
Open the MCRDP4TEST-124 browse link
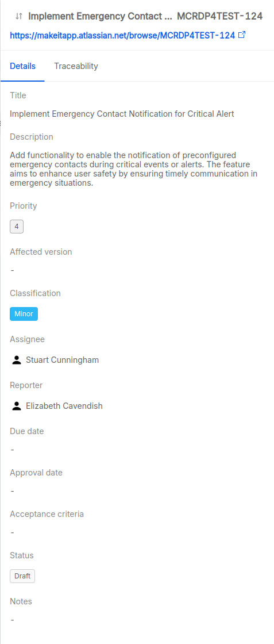(x=122, y=35)
